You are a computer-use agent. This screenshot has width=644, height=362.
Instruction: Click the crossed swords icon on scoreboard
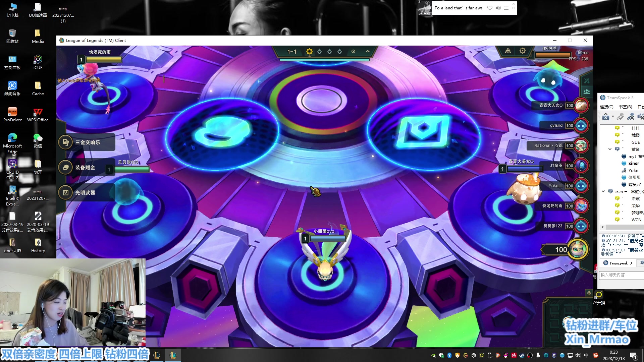587,80
